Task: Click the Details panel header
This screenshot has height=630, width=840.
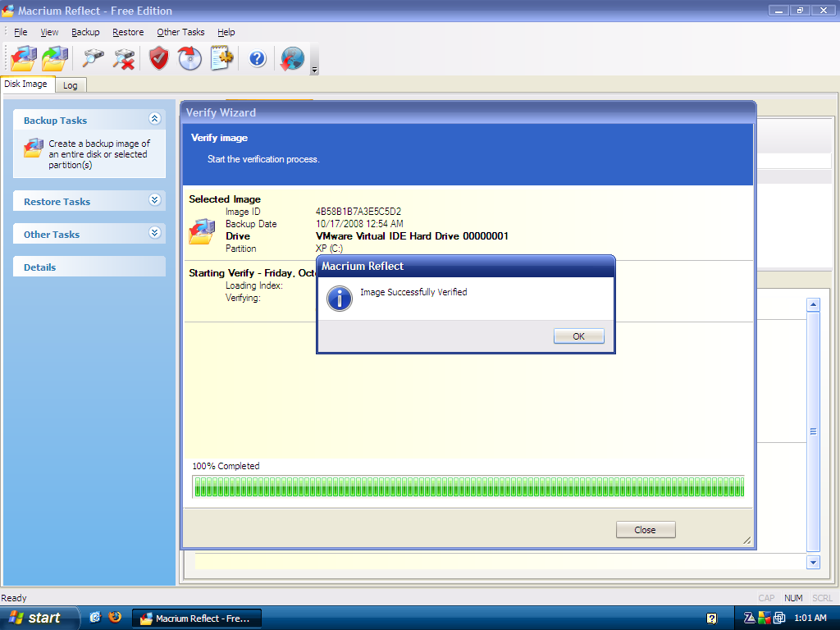Action: coord(89,267)
